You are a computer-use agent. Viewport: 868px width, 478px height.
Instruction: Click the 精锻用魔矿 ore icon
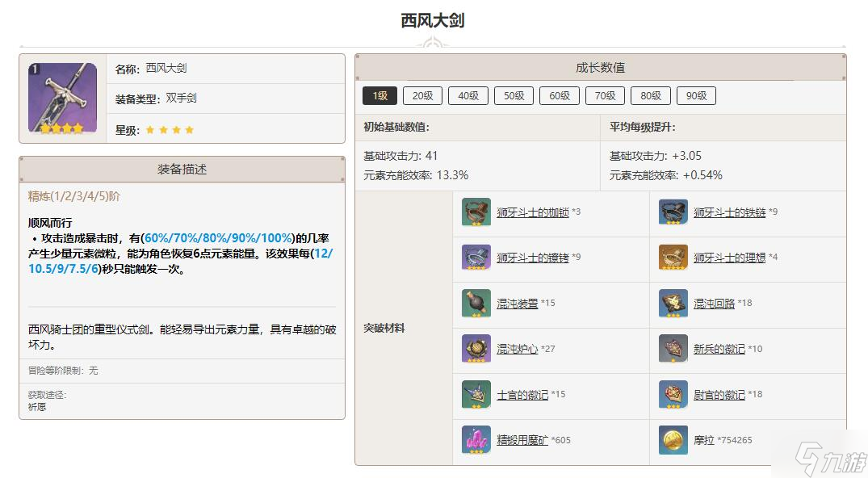(x=476, y=440)
